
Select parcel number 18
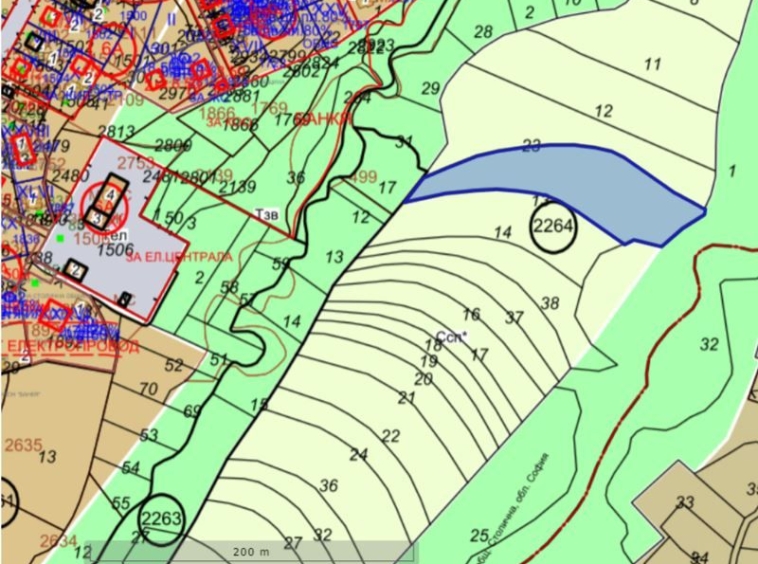click(433, 345)
